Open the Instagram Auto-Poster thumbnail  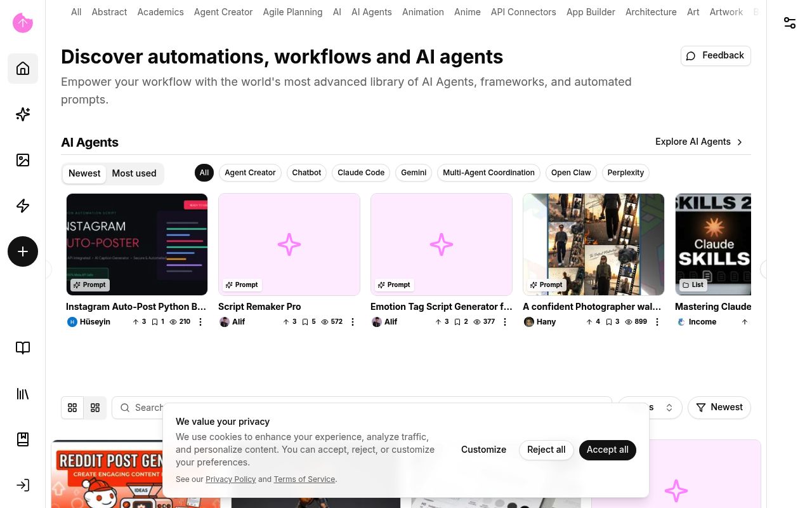pyautogui.click(x=137, y=244)
